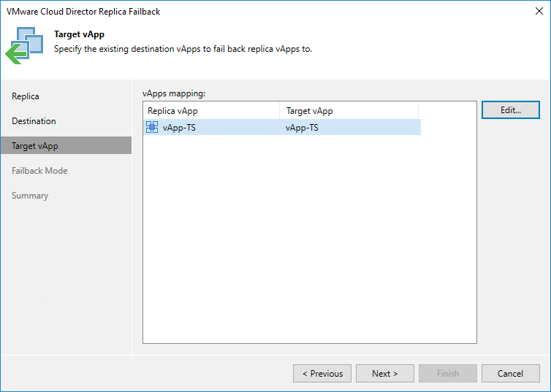Open the Edit mapping dialog
Screen dimensions: 551x392
[511, 109]
